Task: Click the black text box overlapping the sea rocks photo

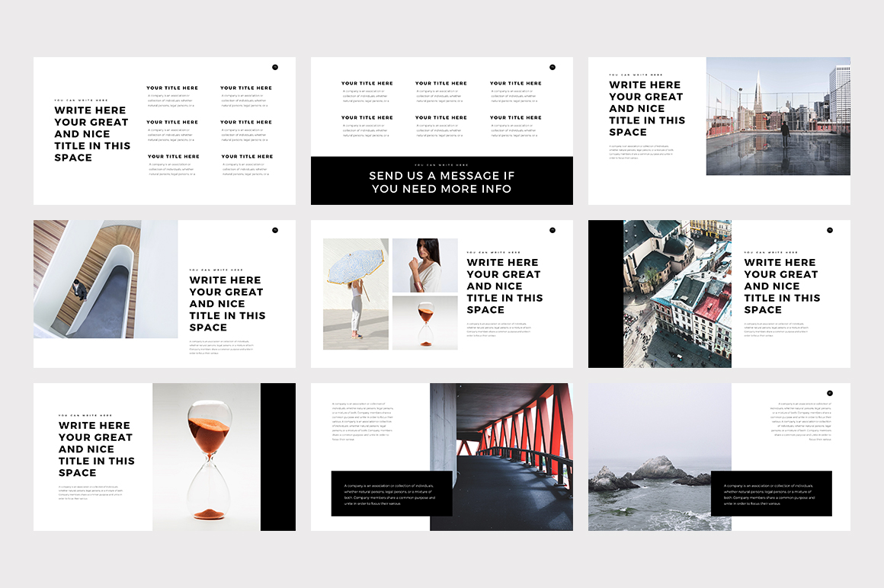Action: pyautogui.click(x=771, y=494)
